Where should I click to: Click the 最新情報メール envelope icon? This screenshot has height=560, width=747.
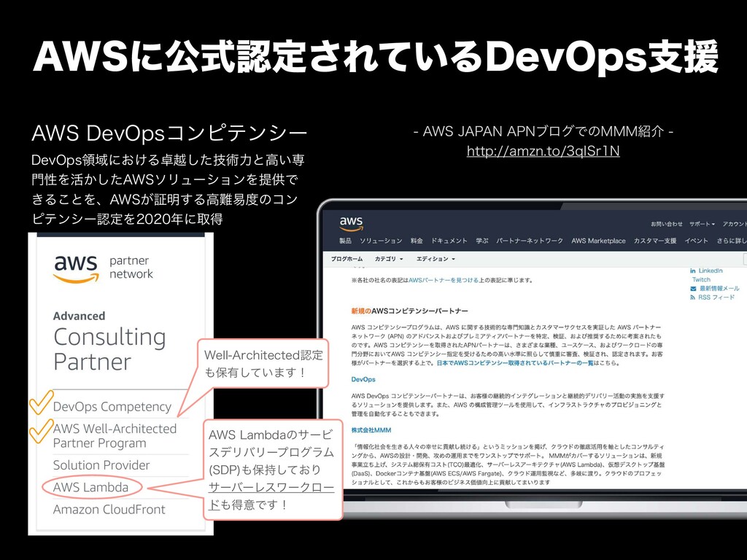693,289
